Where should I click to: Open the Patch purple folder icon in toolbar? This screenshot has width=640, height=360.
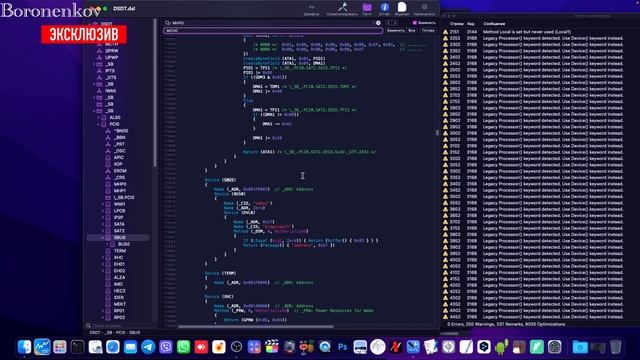pos(367,7)
